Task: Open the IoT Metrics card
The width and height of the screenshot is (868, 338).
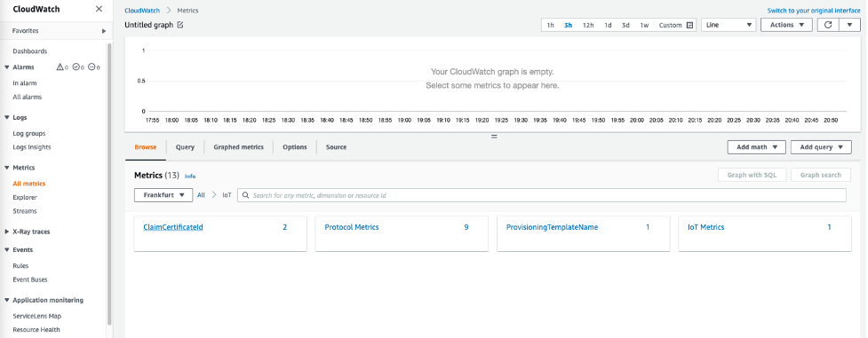Action: (765, 234)
